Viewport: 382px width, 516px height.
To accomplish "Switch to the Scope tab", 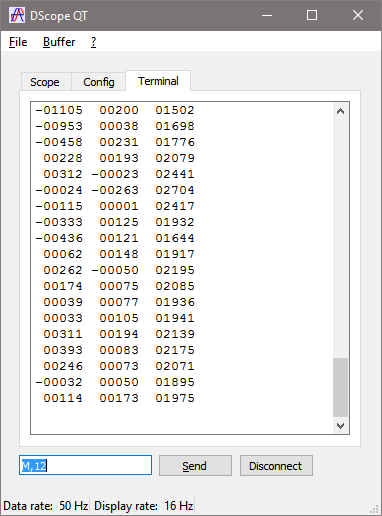I will click(45, 82).
